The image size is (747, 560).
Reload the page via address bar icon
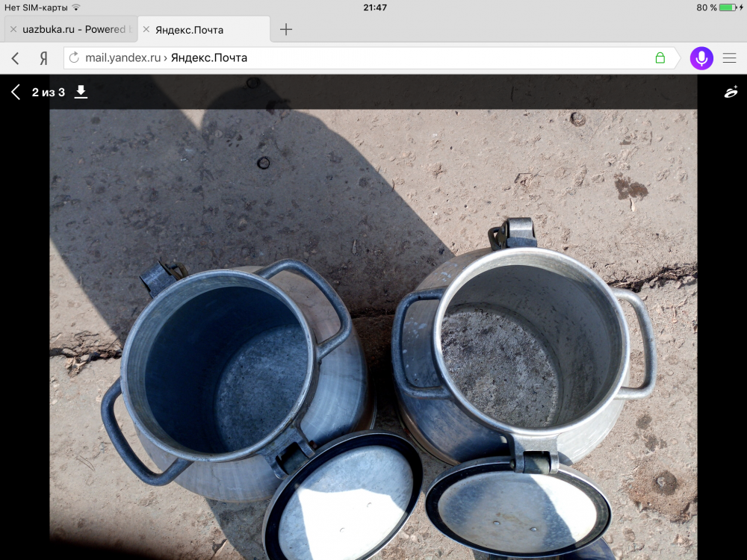(73, 58)
